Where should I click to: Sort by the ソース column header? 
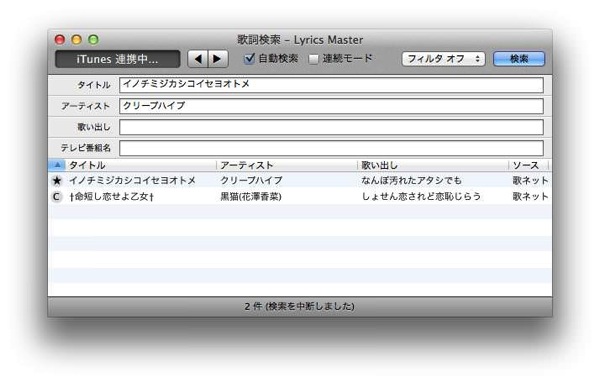coord(528,165)
